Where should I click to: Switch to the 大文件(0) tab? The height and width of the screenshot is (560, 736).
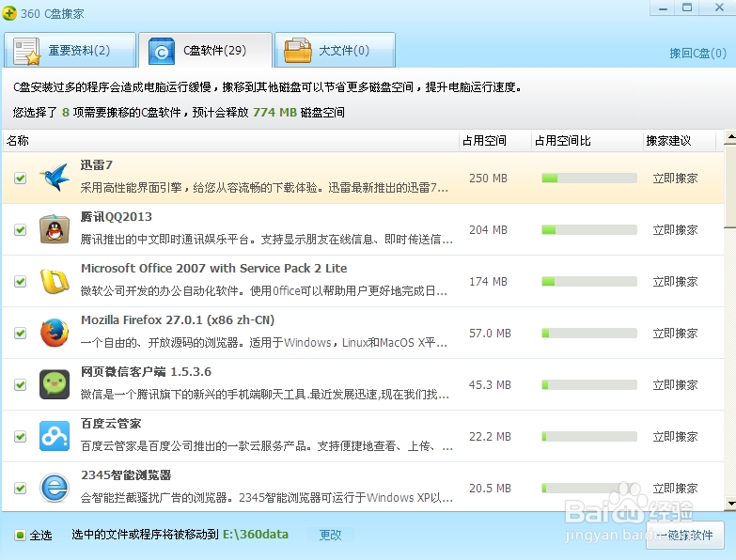click(336, 50)
